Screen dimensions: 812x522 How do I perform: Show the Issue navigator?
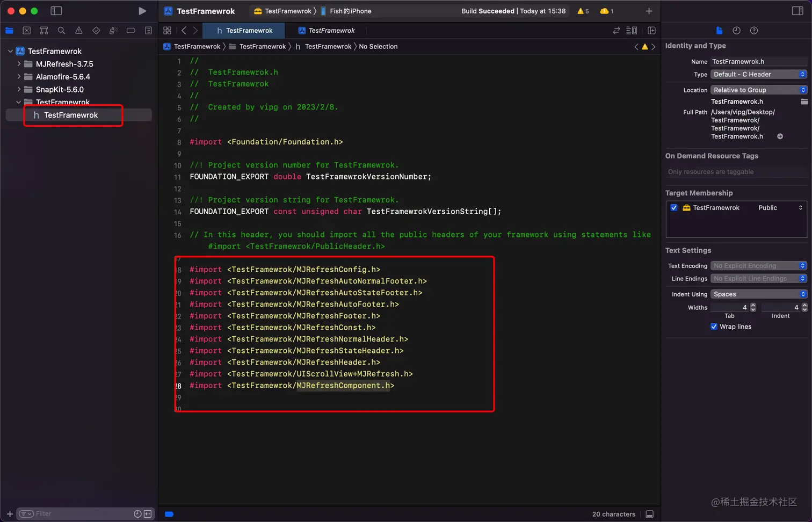click(79, 31)
